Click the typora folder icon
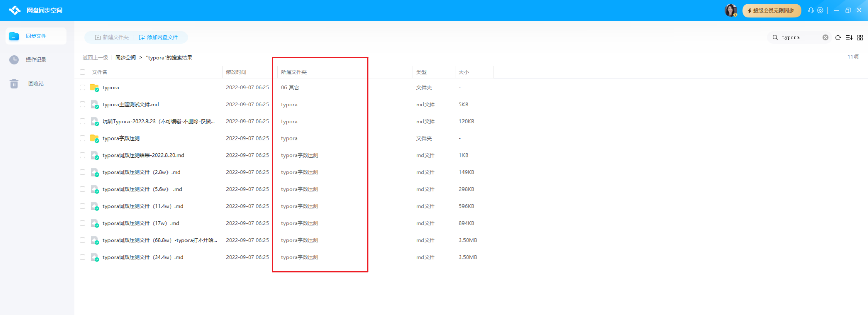868x315 pixels. point(94,87)
